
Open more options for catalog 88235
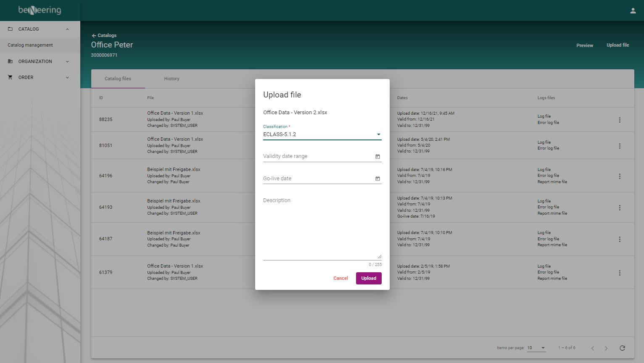(619, 120)
